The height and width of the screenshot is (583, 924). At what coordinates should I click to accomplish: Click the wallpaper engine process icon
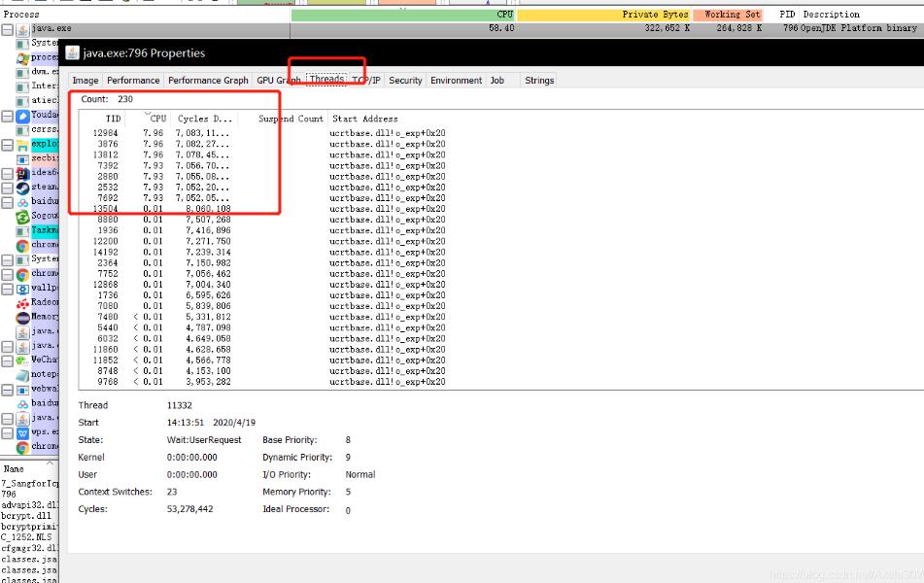click(23, 289)
